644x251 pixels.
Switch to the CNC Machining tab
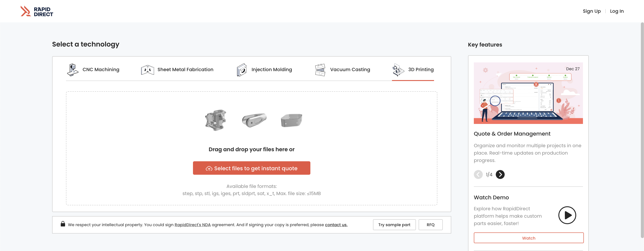pos(101,70)
